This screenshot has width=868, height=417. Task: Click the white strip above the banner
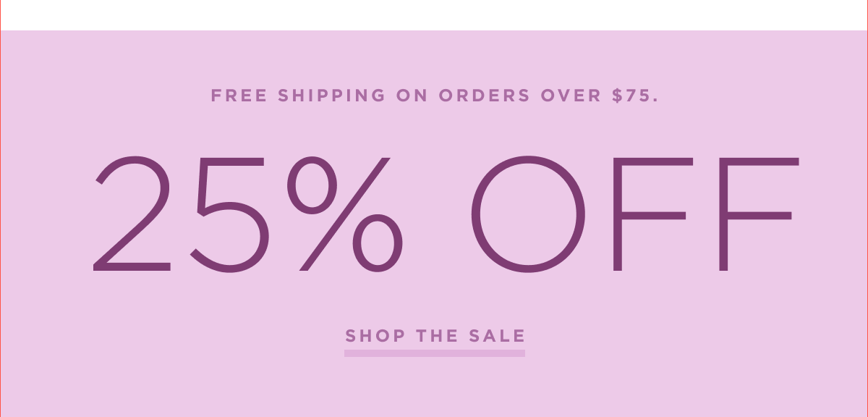pos(434,14)
